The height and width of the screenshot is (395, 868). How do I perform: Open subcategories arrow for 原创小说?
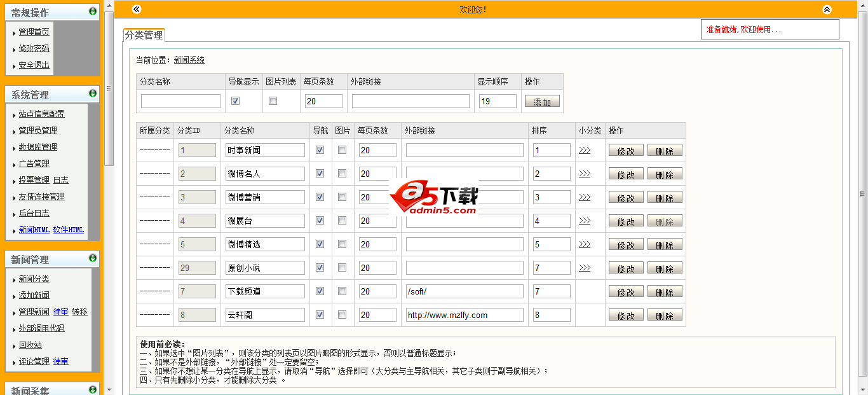(585, 268)
